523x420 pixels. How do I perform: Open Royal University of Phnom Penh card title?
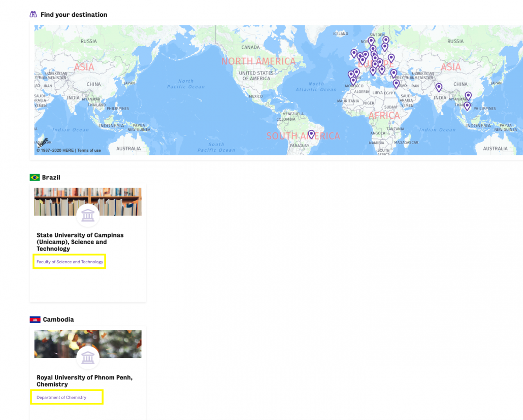84,380
